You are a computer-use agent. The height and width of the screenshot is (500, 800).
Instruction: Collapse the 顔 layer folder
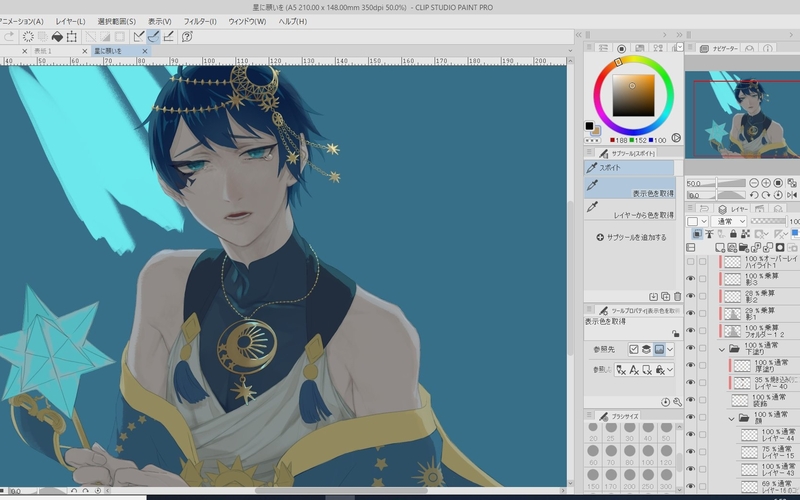tap(731, 419)
